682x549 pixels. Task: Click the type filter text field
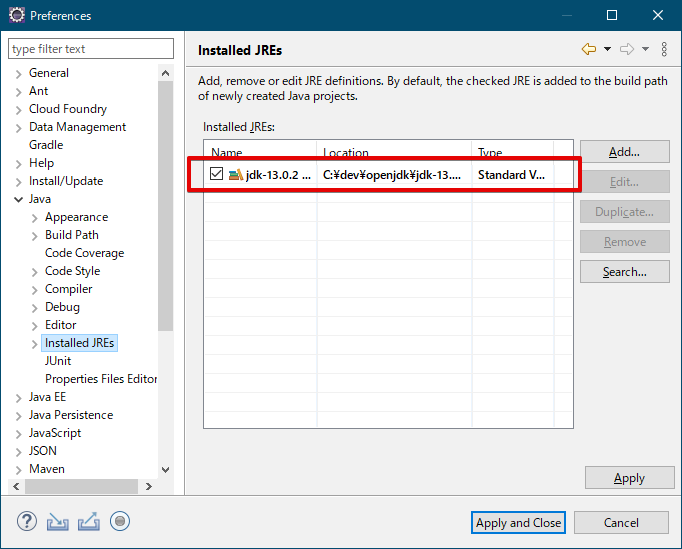tap(91, 49)
